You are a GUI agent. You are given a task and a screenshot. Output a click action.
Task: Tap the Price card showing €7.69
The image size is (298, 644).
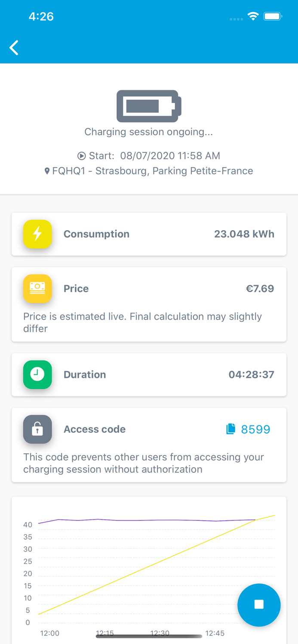pos(149,289)
